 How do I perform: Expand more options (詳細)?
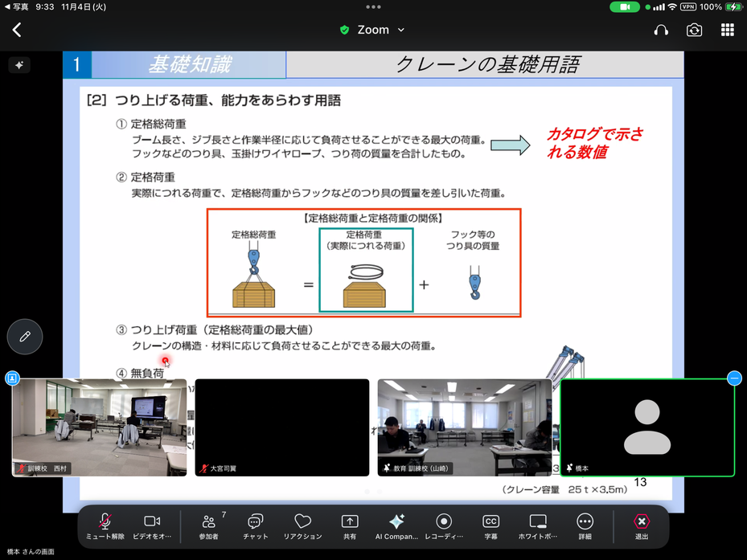[x=585, y=526]
